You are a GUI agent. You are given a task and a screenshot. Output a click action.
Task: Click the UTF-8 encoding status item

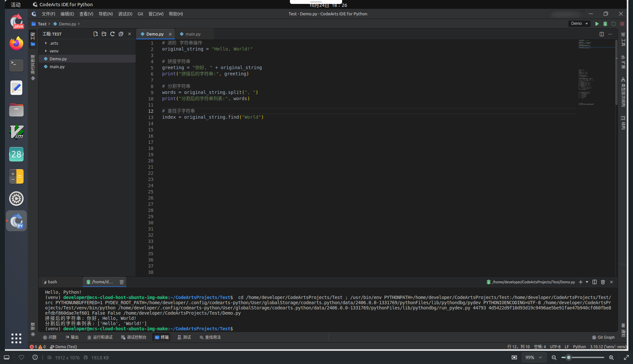pyautogui.click(x=555, y=347)
